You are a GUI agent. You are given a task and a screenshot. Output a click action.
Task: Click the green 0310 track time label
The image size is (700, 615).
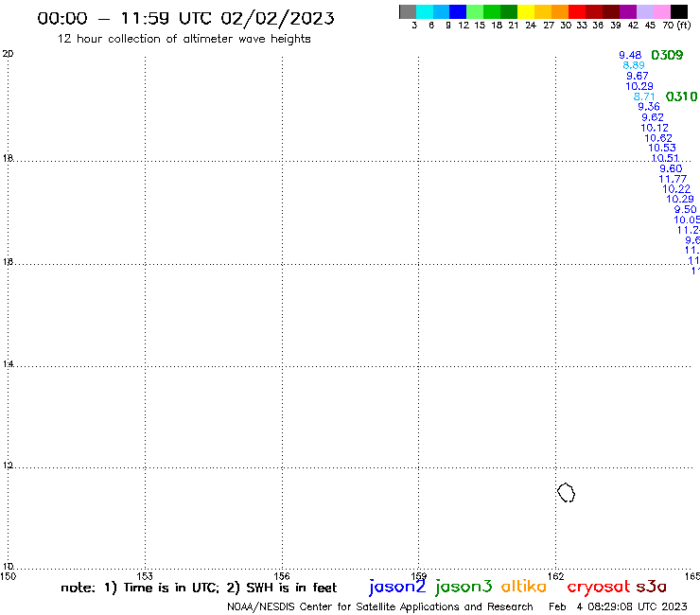681,97
